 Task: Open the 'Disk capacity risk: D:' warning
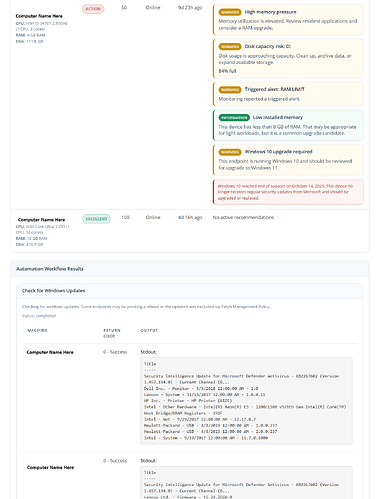point(268,46)
